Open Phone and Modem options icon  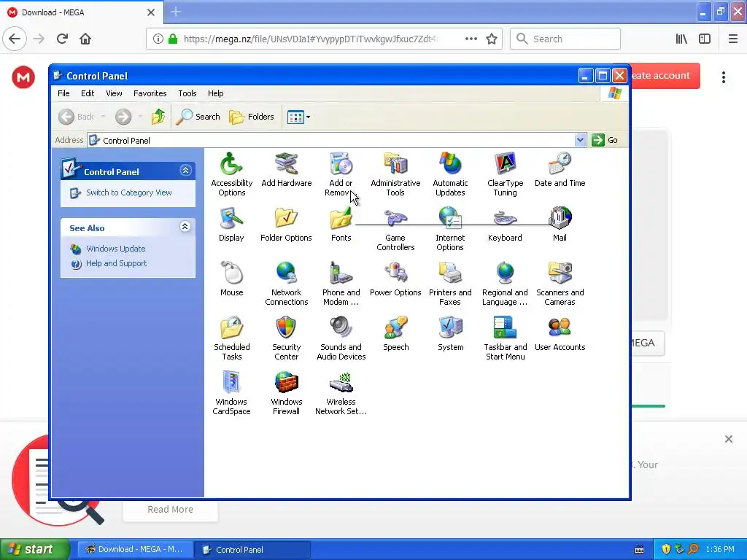[x=341, y=284]
